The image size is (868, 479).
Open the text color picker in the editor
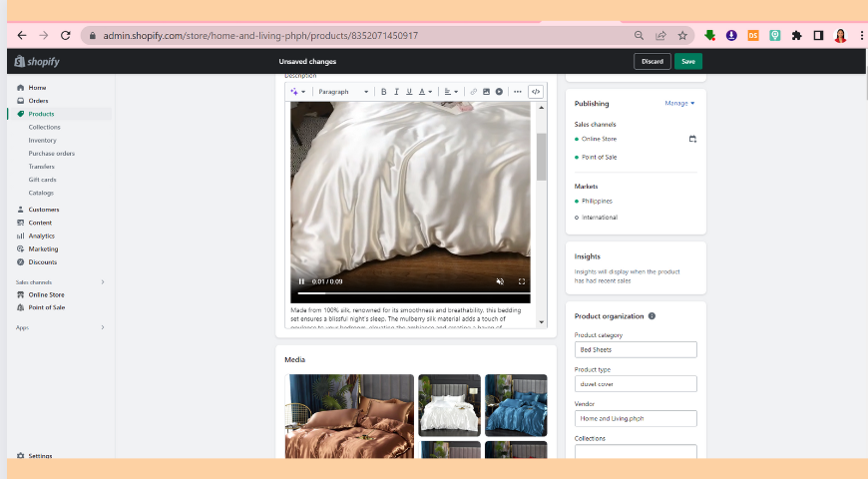(425, 92)
